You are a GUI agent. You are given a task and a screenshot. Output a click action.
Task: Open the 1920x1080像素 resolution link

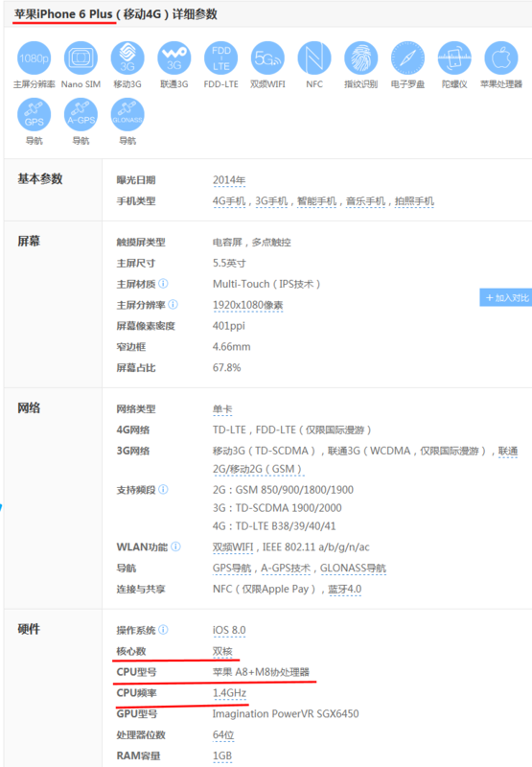(x=248, y=305)
